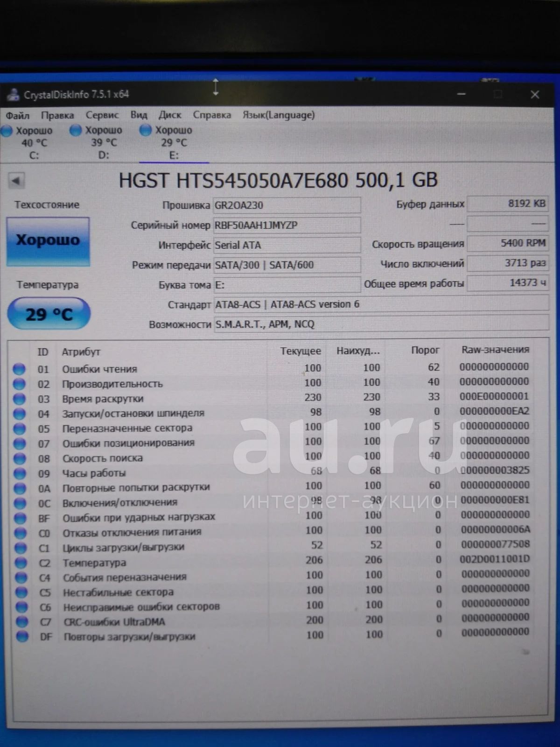Click status dot for Ошибки при ударных нагрузках
The height and width of the screenshot is (747, 560).
(20, 518)
